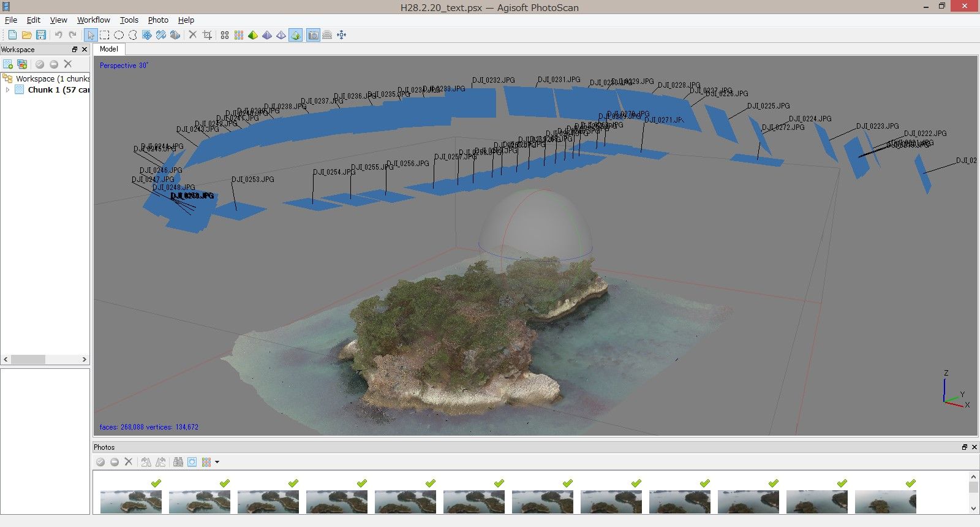Save the project with the floppy icon

tap(41, 35)
